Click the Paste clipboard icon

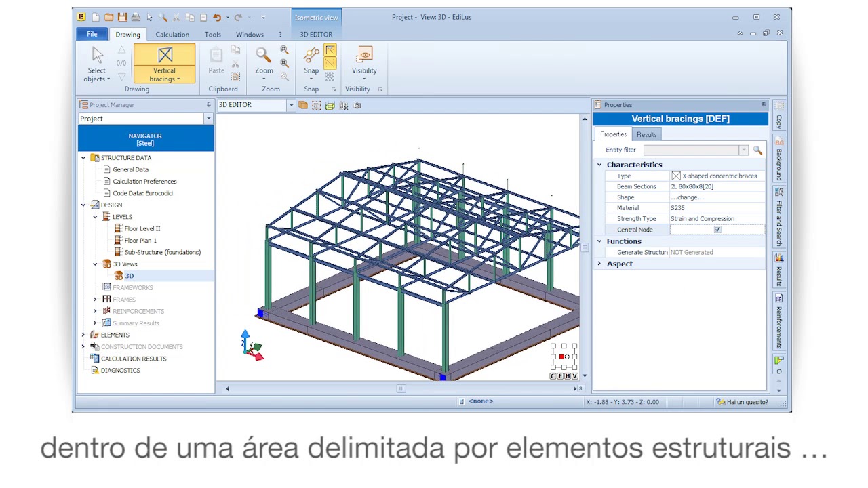pos(216,56)
